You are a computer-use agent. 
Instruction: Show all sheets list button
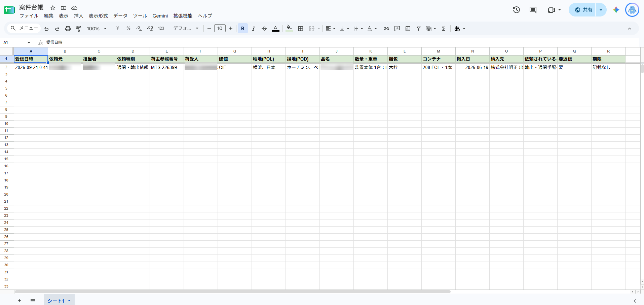coord(33,301)
